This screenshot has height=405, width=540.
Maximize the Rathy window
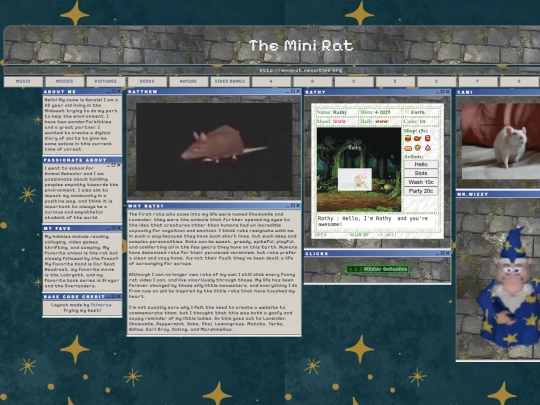[x=442, y=92]
